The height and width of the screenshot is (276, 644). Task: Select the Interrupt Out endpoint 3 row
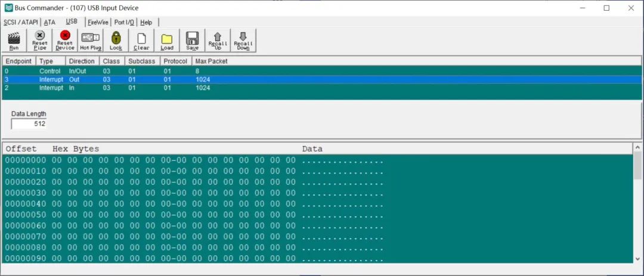[321, 79]
